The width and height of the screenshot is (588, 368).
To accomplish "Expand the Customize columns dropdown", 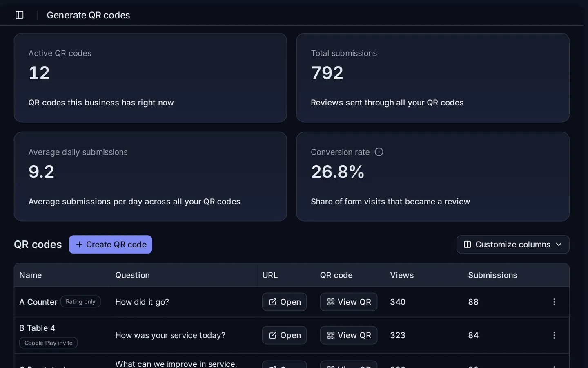I will (513, 245).
